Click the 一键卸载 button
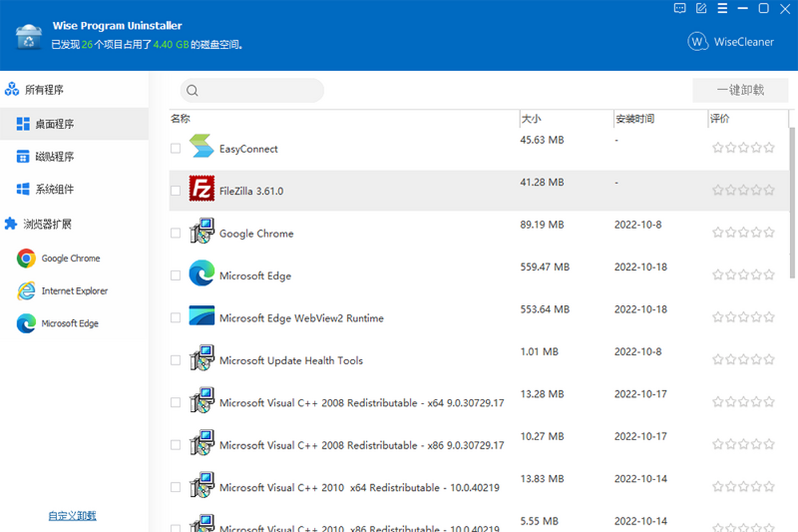Viewport: 798px width, 532px height. (740, 90)
